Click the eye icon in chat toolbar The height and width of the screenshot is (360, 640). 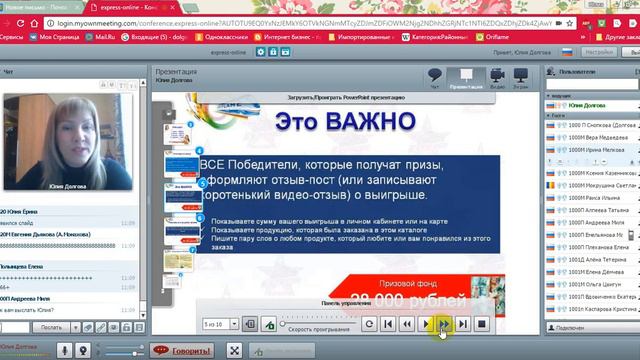pos(113,327)
